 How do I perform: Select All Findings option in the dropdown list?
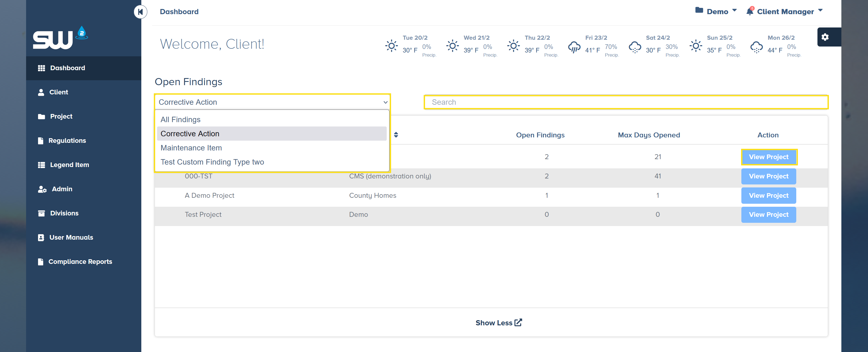(180, 120)
